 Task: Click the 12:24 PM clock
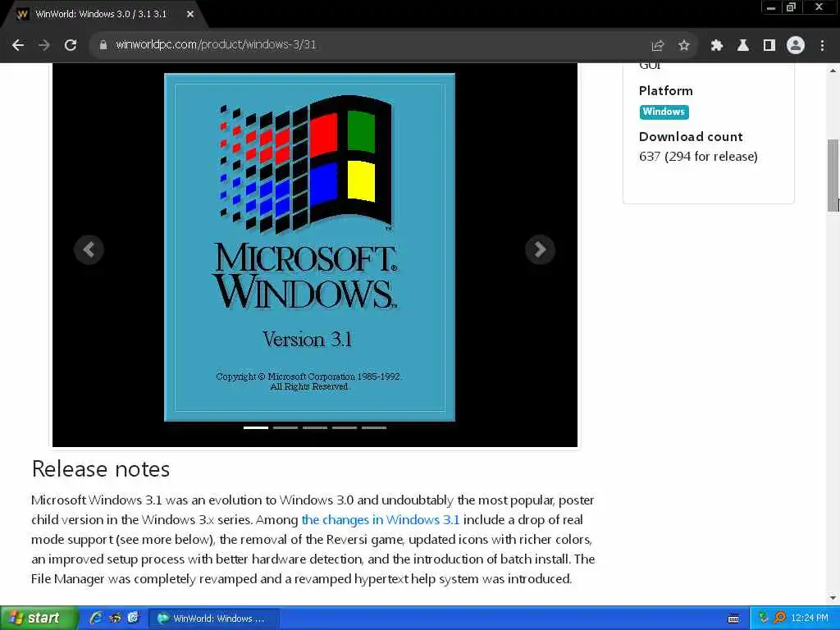[810, 619]
